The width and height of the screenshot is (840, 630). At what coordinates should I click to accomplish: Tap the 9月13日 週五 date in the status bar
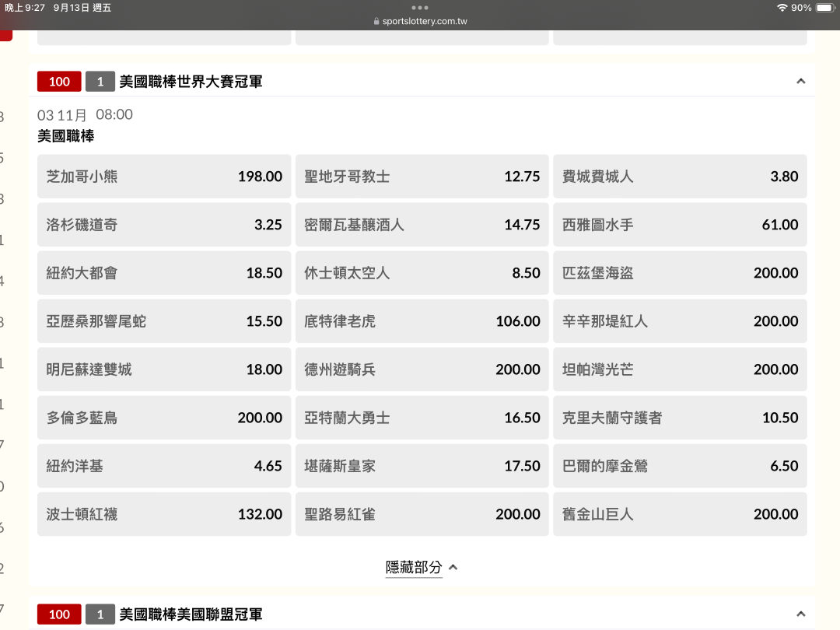tap(82, 8)
